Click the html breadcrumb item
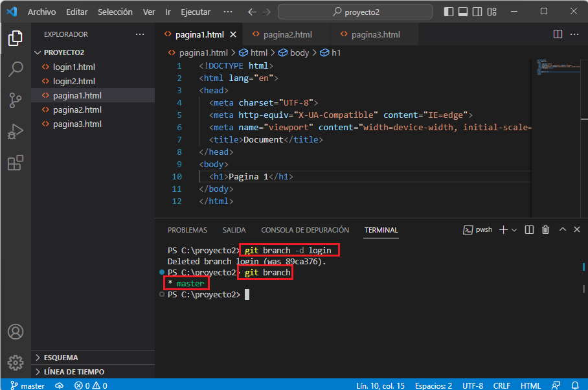The height and width of the screenshot is (390, 588). [254, 53]
